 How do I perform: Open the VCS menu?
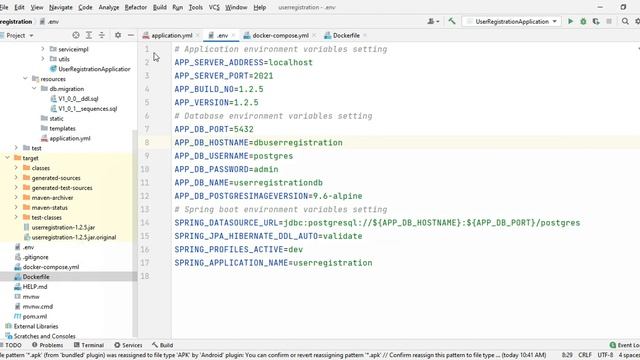(x=214, y=7)
